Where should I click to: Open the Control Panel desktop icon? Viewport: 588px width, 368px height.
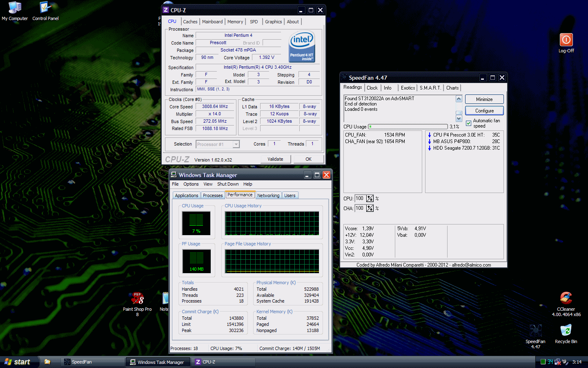[x=45, y=8]
